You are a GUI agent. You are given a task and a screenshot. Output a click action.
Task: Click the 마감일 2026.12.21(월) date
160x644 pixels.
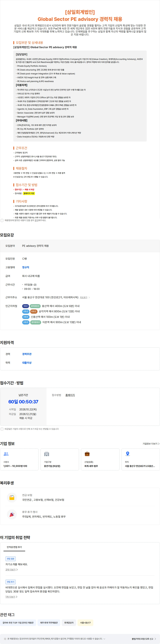coord(28,414)
